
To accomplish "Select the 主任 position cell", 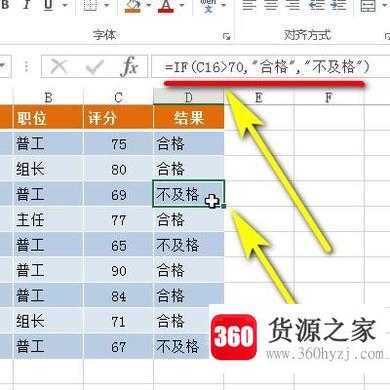I will point(48,219).
